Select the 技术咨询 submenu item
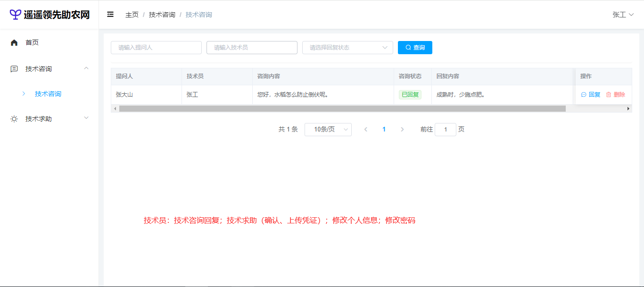 48,94
